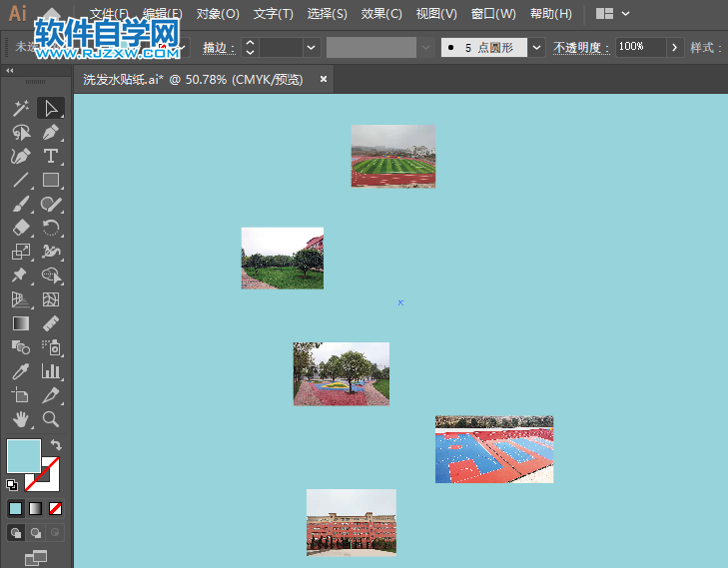The height and width of the screenshot is (568, 728).
Task: Open the arrange documents layout icon
Action: 604,13
